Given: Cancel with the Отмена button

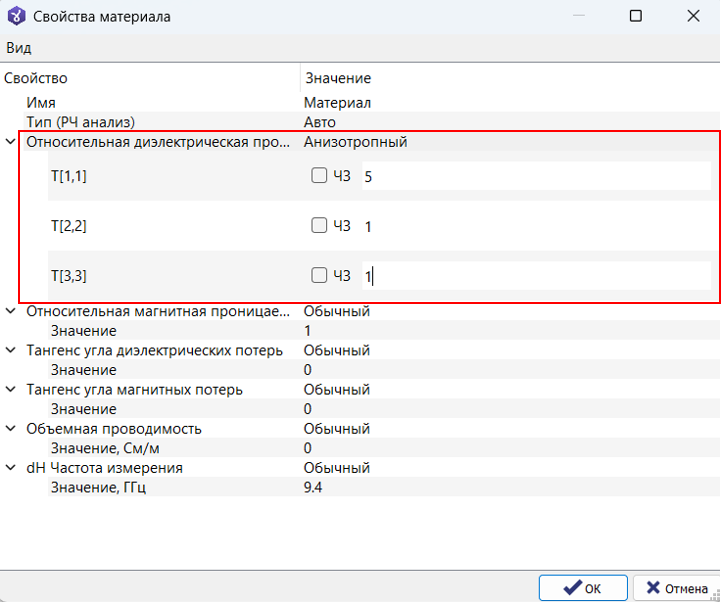Looking at the screenshot, I should [x=677, y=588].
